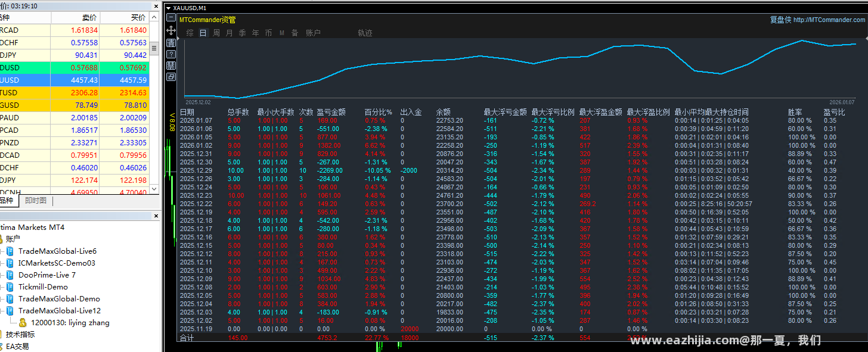Image resolution: width=868 pixels, height=352 pixels.
Task: Click the 禁 disable icon in the sidebar
Action: coord(171,65)
